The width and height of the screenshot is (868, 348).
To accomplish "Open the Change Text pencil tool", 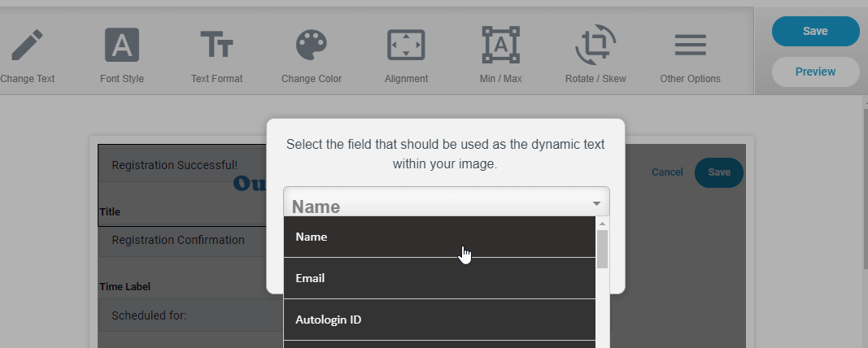I will (27, 55).
